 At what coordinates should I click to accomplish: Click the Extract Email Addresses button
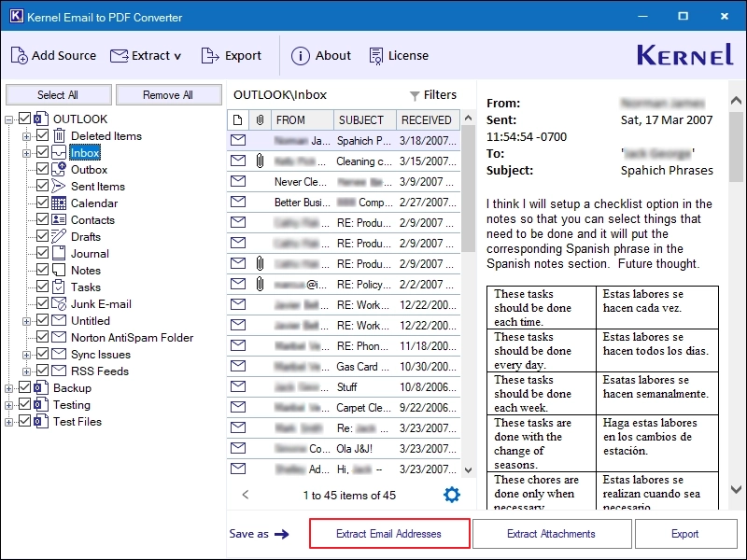click(389, 534)
